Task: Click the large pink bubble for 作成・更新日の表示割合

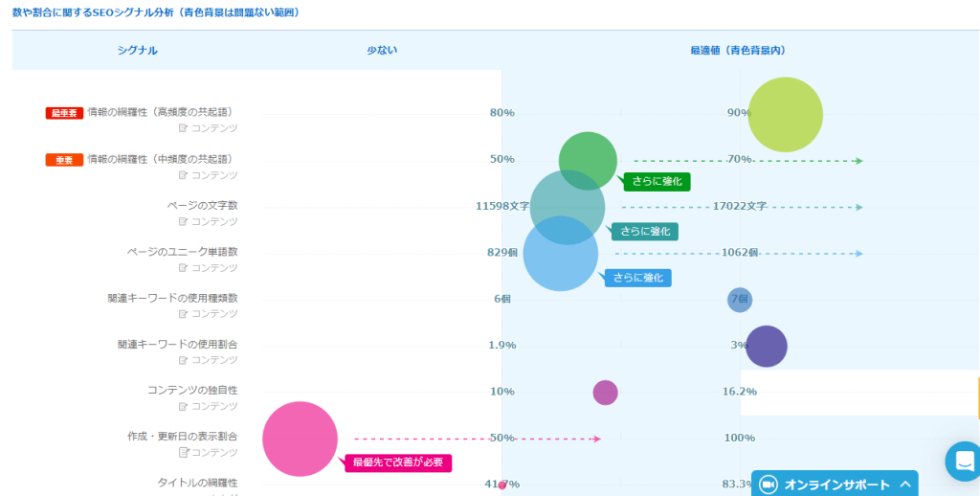Action: [300, 440]
